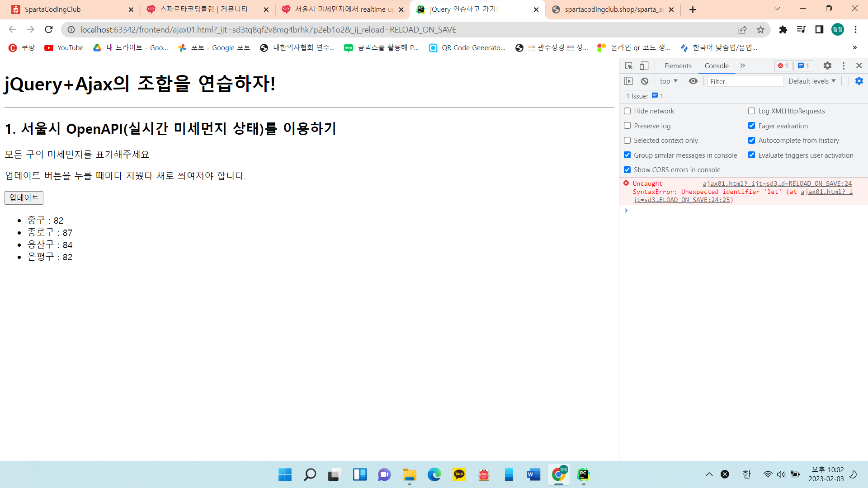Clear the console with the ban icon
Screen dimensions: 868x488
pos(645,81)
